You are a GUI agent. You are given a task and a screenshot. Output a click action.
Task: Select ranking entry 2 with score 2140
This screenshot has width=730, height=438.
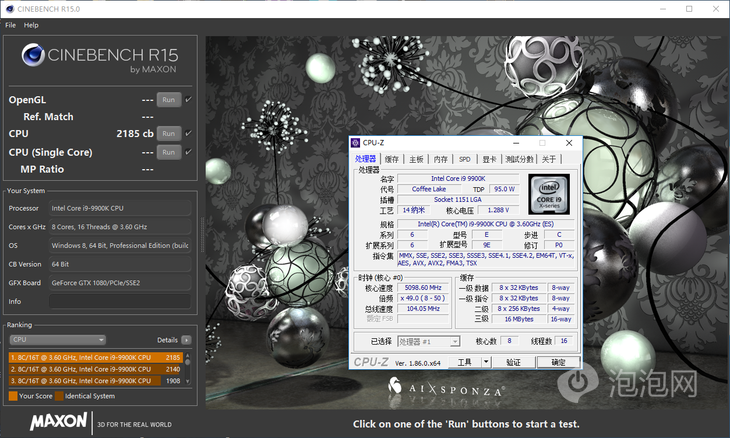(95, 369)
